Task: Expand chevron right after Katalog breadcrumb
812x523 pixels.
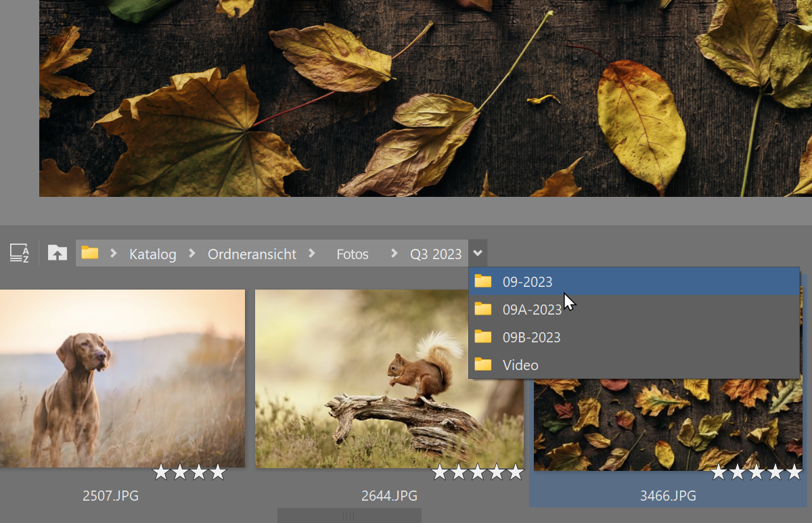Action: click(192, 254)
